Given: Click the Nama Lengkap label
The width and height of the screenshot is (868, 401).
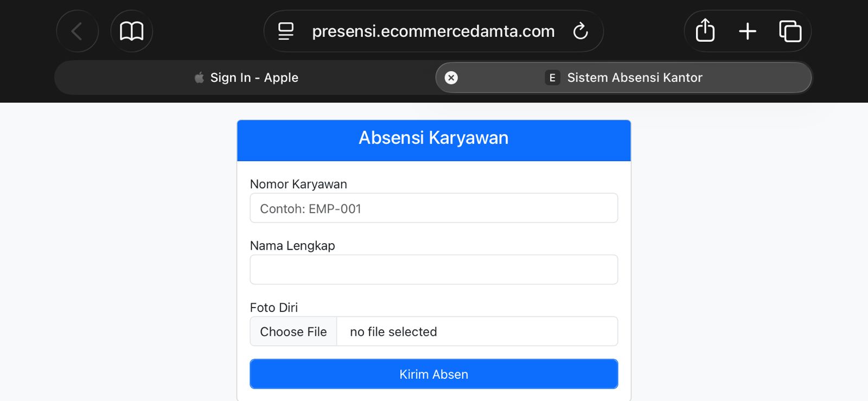Looking at the screenshot, I should click(292, 246).
